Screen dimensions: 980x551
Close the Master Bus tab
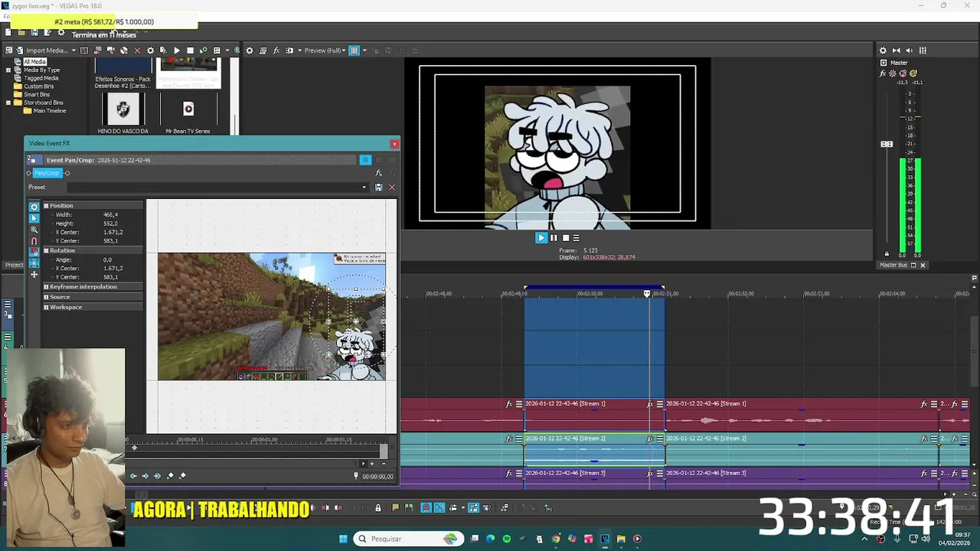(x=923, y=265)
